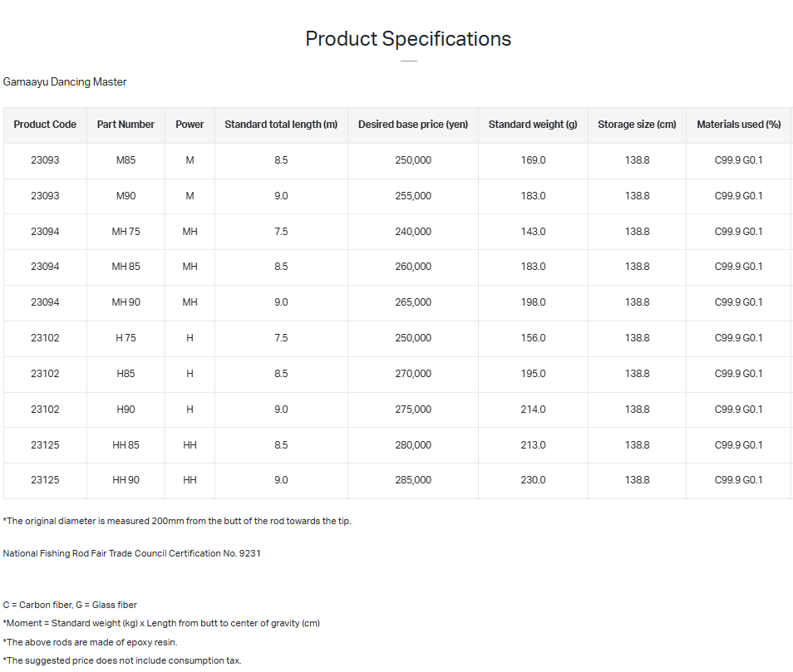Click the Gamaayu Dancing Master product name
The height and width of the screenshot is (672, 793).
pyautogui.click(x=65, y=82)
